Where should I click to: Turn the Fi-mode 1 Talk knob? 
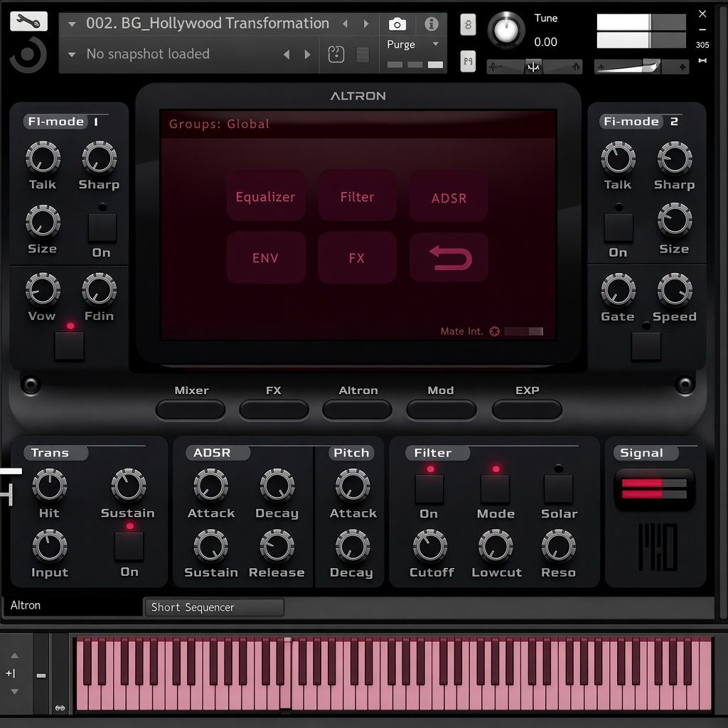pyautogui.click(x=43, y=158)
